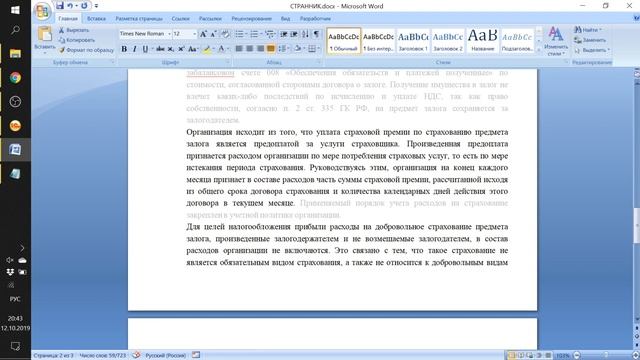Switch to the Разметка страницы tab
Screen dimensions: 640x360
(x=139, y=19)
